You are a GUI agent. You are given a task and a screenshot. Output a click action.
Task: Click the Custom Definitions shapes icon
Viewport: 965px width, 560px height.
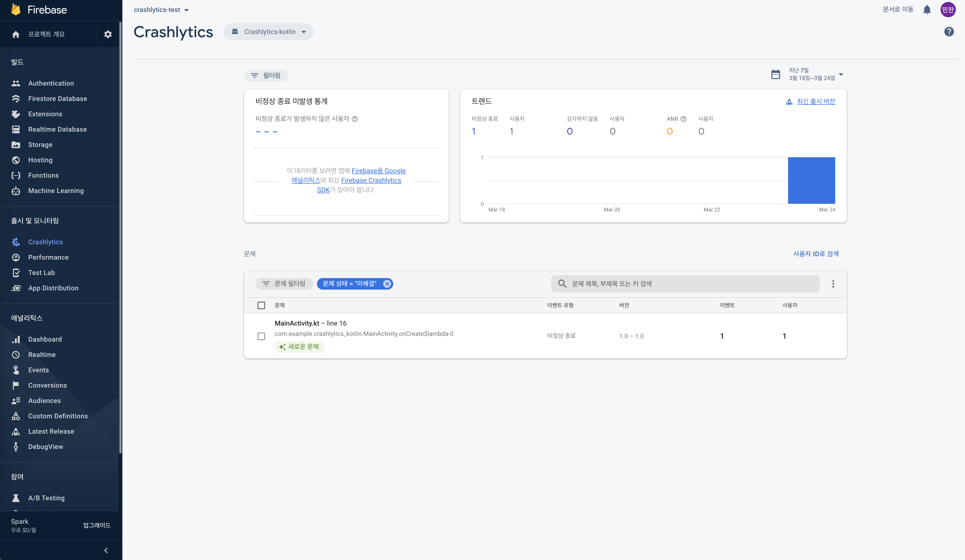[16, 416]
